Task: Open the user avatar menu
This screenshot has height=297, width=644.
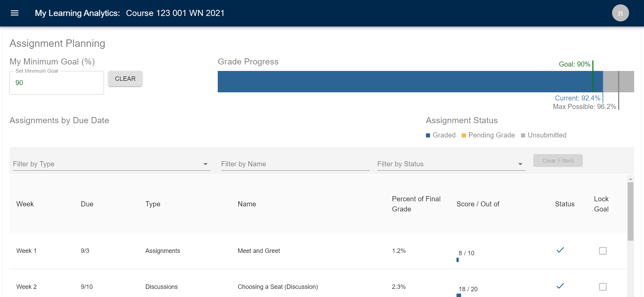Action: coord(620,13)
